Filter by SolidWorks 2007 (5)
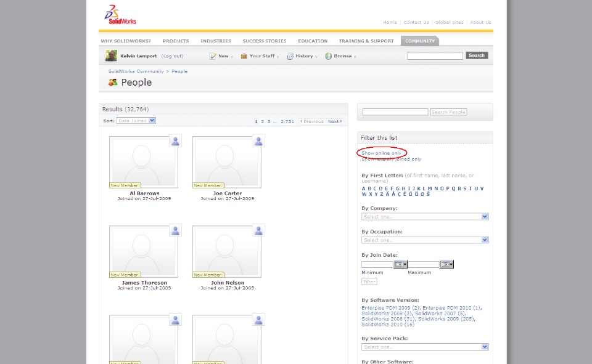Viewport: 592px width, 364px height. pyautogui.click(x=440, y=313)
